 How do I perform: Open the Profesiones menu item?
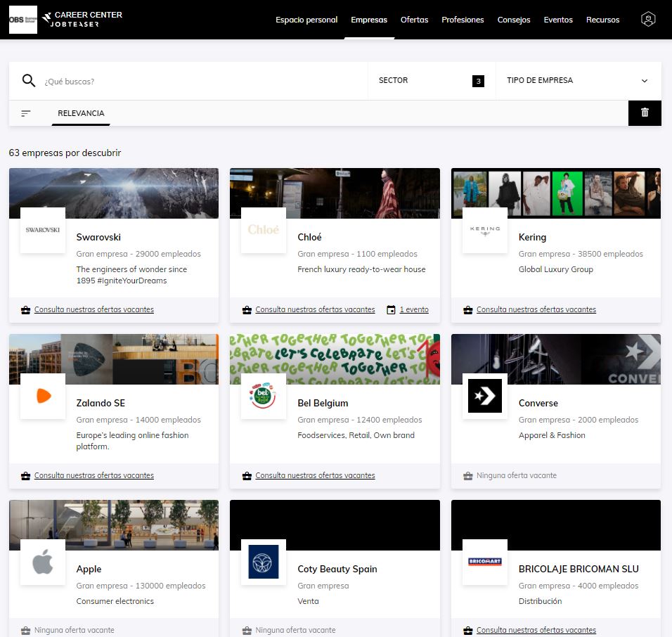pyautogui.click(x=463, y=20)
